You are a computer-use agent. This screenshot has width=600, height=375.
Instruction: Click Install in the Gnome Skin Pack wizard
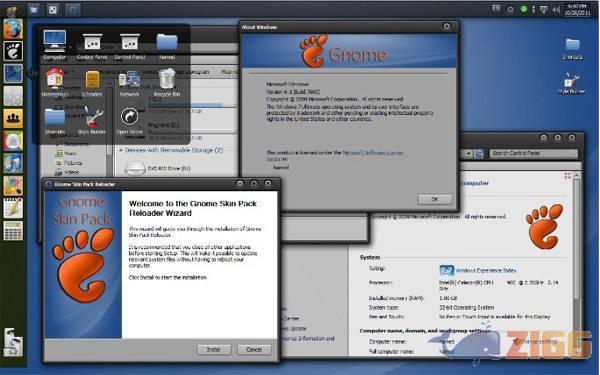pos(214,349)
